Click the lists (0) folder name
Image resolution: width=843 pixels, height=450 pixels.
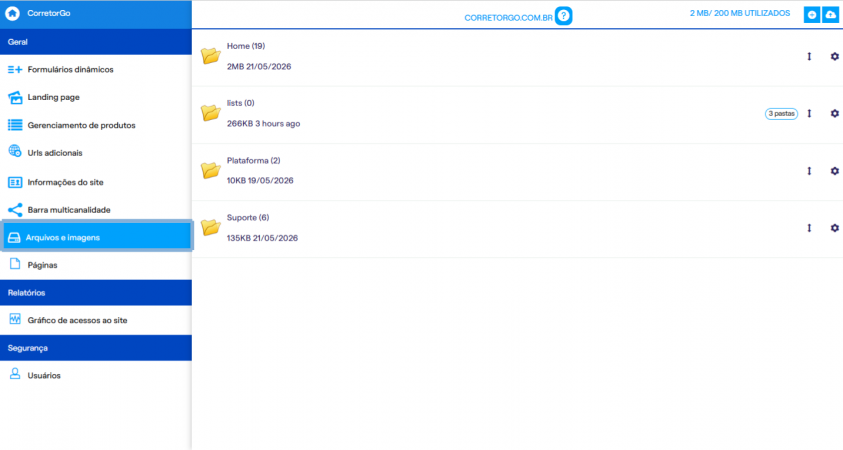(240, 103)
